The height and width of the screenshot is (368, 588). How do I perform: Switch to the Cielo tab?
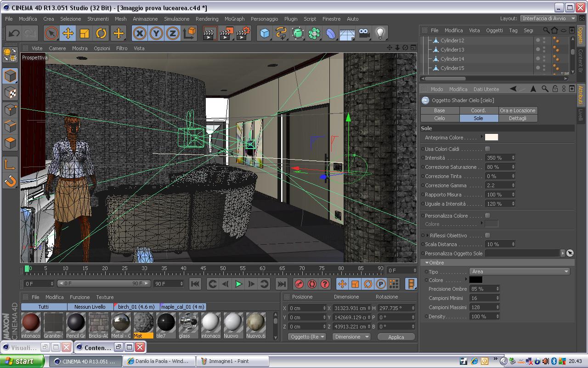point(440,118)
